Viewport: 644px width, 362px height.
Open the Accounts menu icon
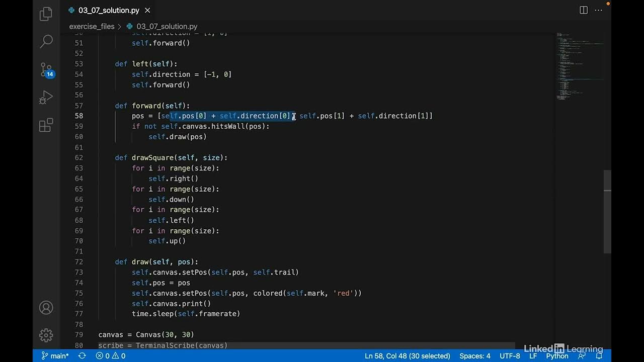pyautogui.click(x=46, y=307)
